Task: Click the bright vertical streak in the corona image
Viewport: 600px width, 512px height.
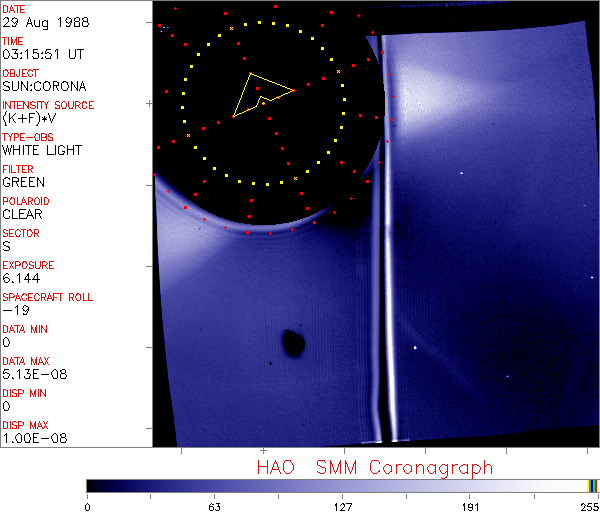Action: click(x=388, y=237)
